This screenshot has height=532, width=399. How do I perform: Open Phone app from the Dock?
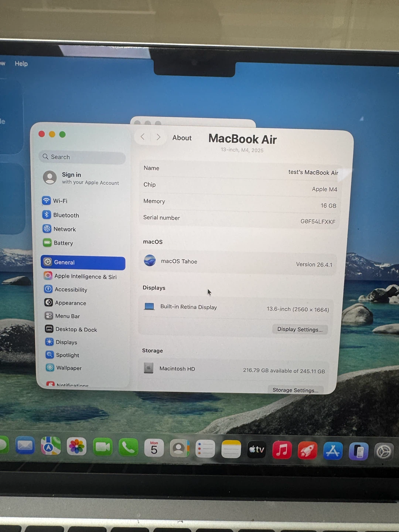[128, 448]
